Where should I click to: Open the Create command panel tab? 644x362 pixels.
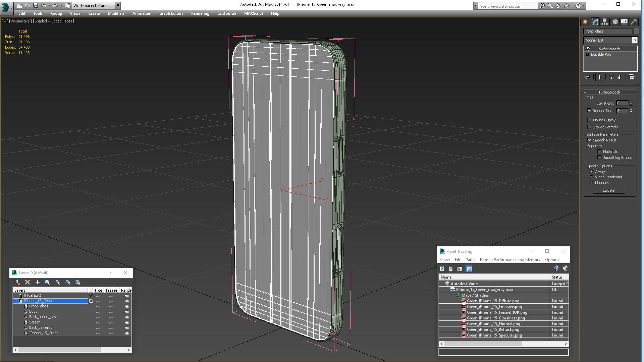point(585,22)
